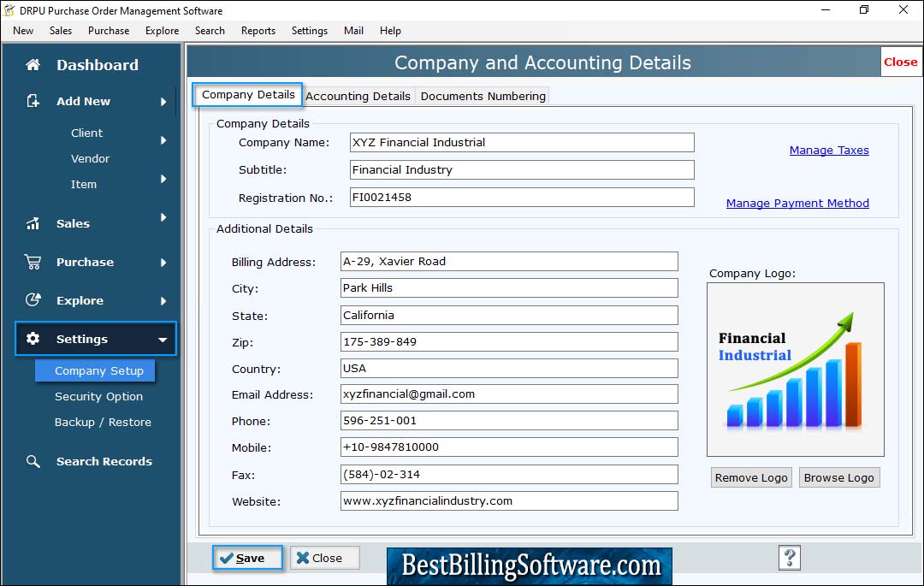Viewport: 924px width, 586px height.
Task: Click the Dashboard home icon
Action: pyautogui.click(x=33, y=65)
